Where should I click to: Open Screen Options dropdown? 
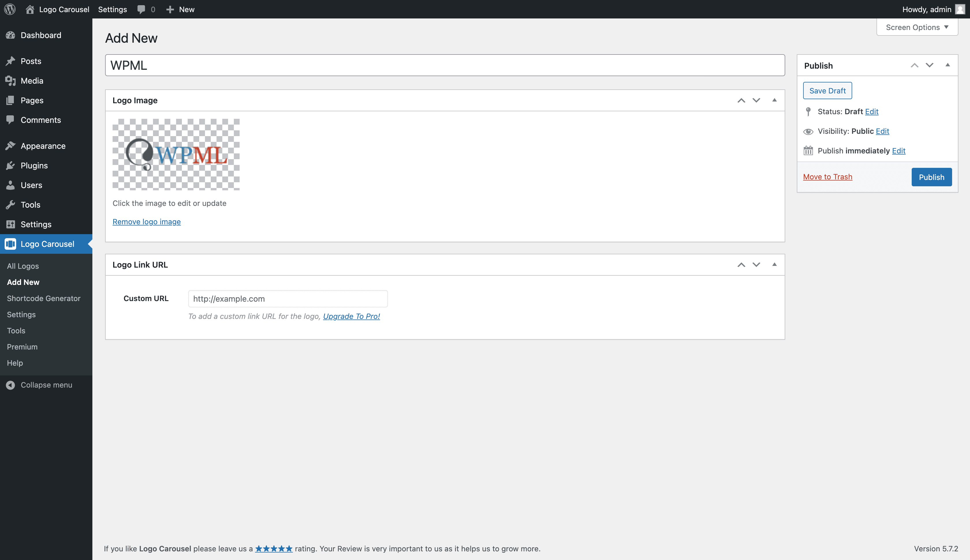(x=917, y=27)
